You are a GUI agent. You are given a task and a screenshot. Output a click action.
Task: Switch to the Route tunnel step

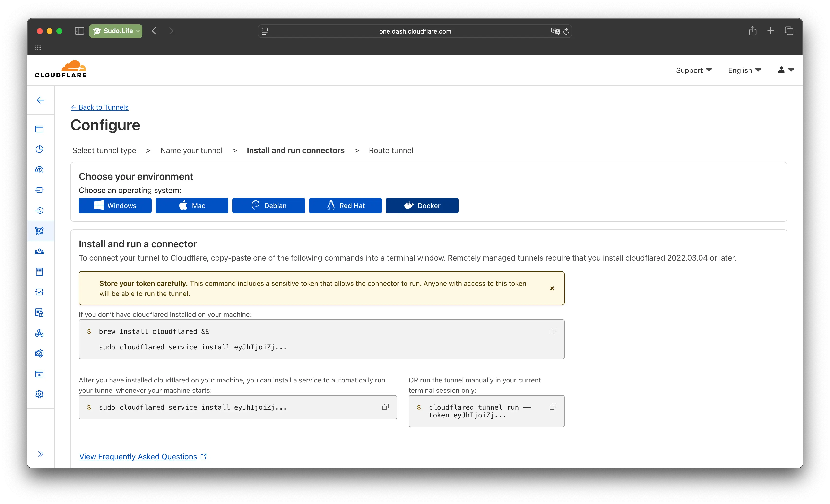click(391, 150)
